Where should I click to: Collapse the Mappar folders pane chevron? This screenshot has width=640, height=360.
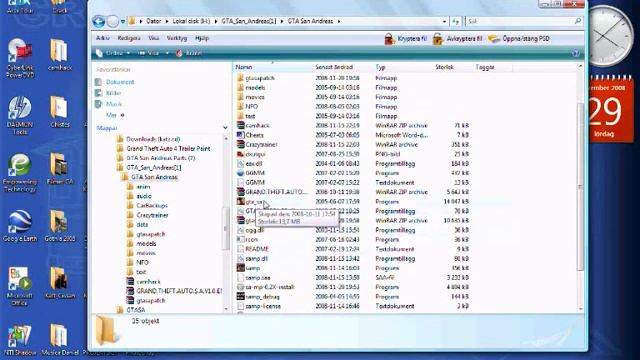(x=225, y=128)
